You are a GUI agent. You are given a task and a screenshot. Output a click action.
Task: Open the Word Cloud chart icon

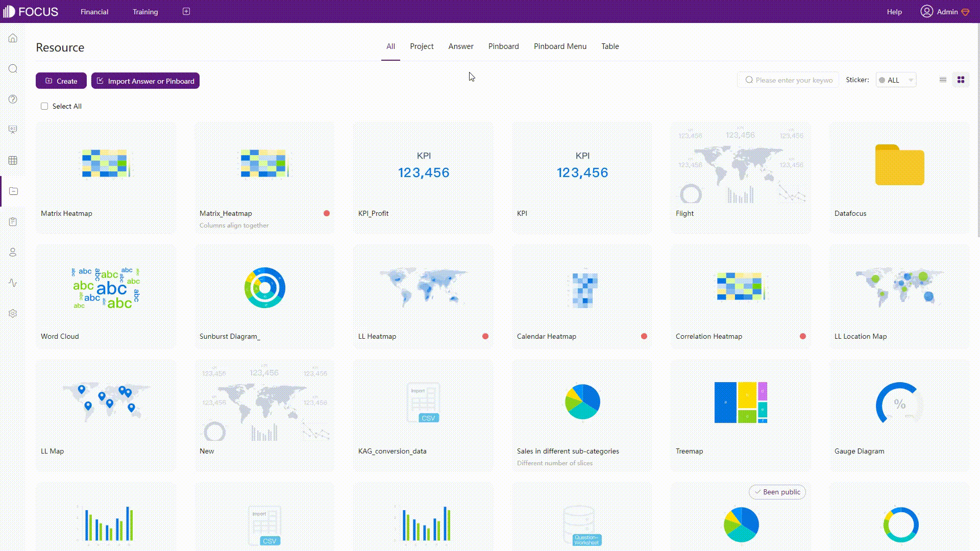(x=106, y=288)
